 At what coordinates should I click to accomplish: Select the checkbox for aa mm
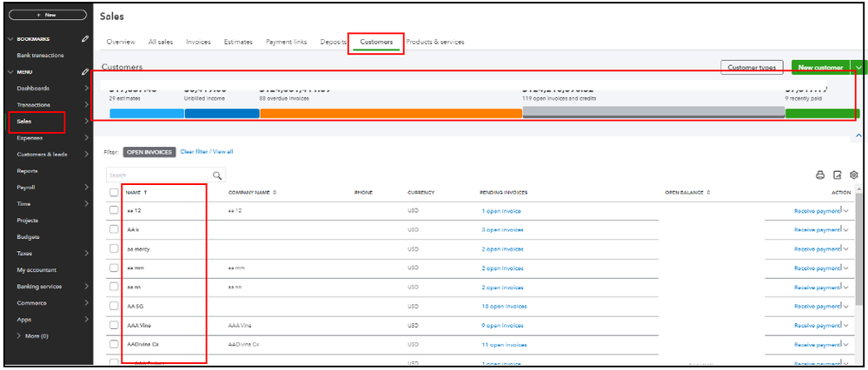tap(114, 268)
